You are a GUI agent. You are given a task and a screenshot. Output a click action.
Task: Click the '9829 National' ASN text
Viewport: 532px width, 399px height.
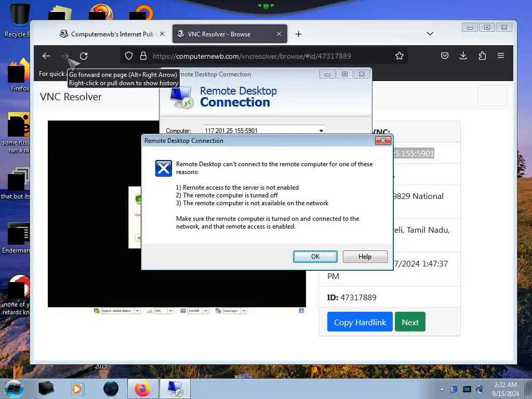418,196
